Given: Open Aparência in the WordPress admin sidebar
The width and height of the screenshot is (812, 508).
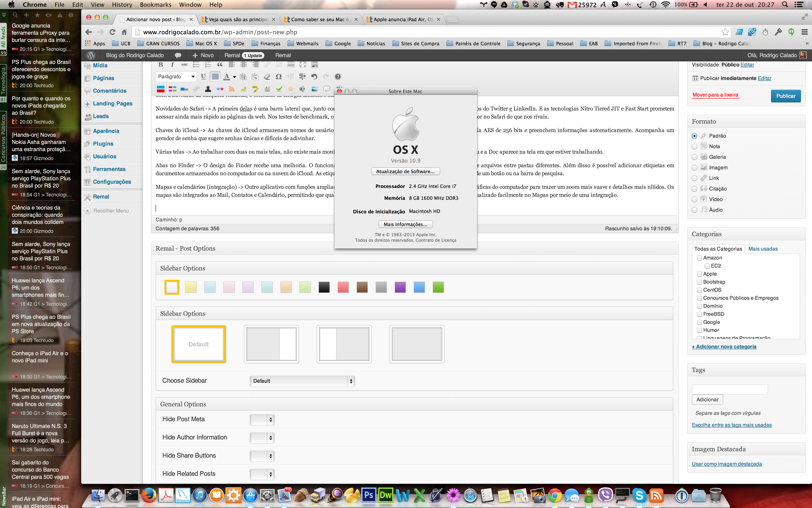Looking at the screenshot, I should pos(106,131).
